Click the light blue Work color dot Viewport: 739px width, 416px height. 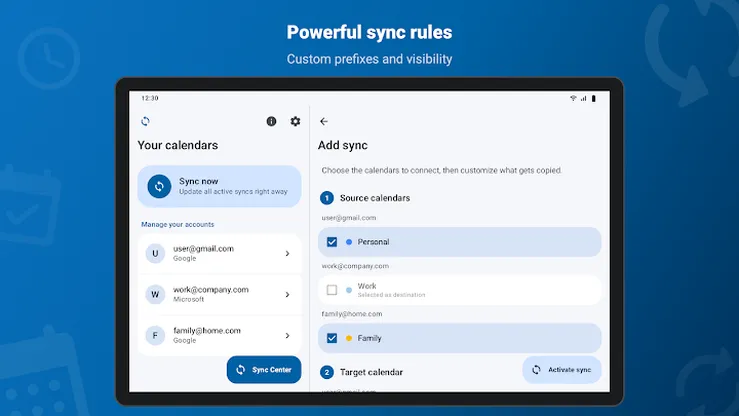tap(349, 290)
